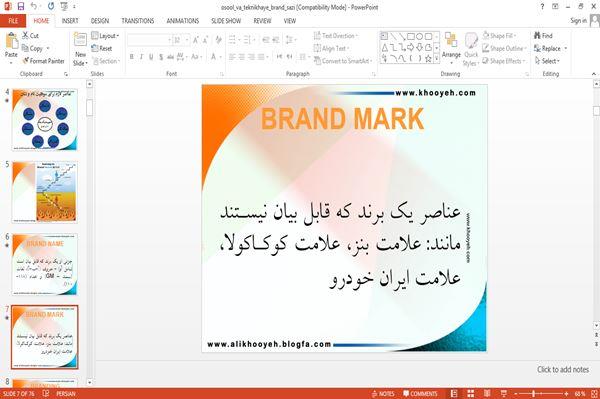This screenshot has height=399, width=600.
Task: Click PERSIAN language indicator in status bar
Action: click(66, 393)
